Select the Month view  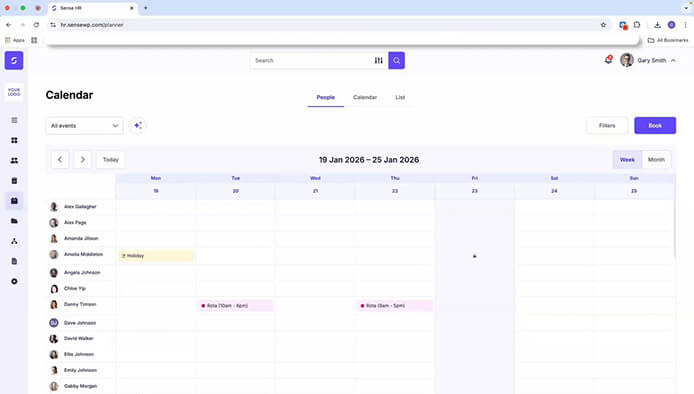[656, 160]
